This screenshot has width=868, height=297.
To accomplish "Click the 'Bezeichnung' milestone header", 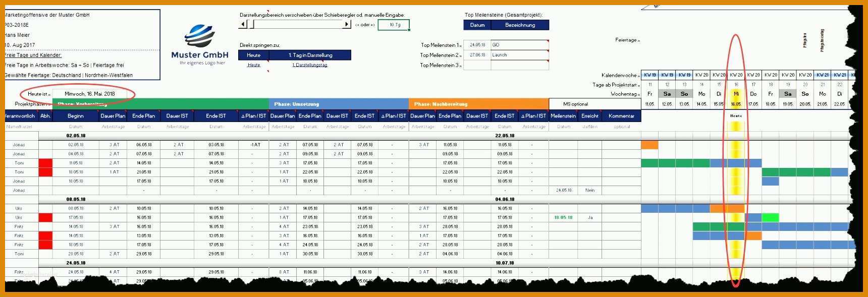I will coord(520,25).
